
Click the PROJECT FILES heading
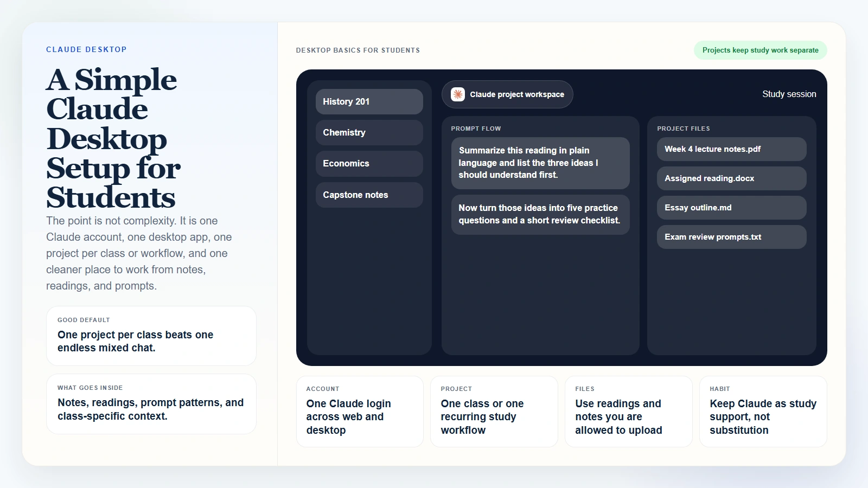click(684, 129)
